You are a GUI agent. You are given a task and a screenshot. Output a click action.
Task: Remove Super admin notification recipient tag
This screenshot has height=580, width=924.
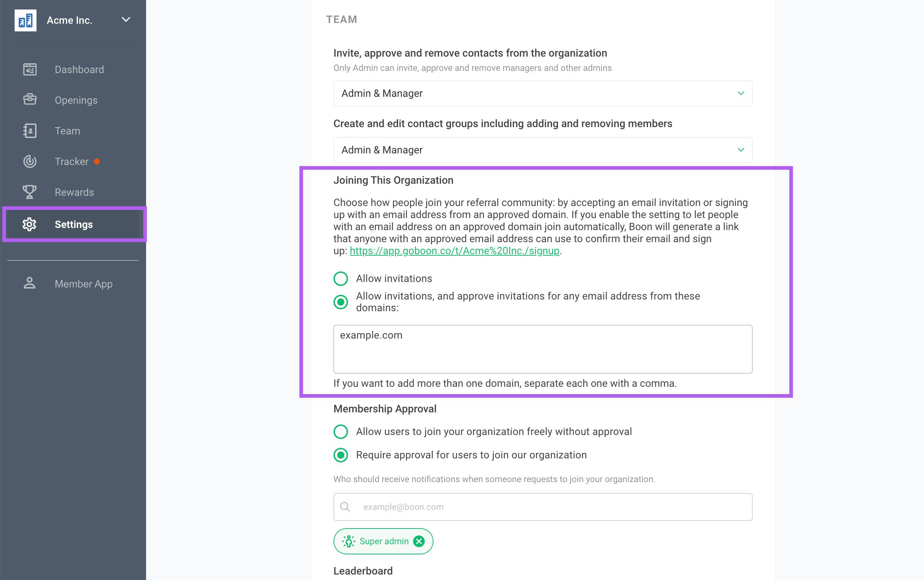tap(419, 541)
